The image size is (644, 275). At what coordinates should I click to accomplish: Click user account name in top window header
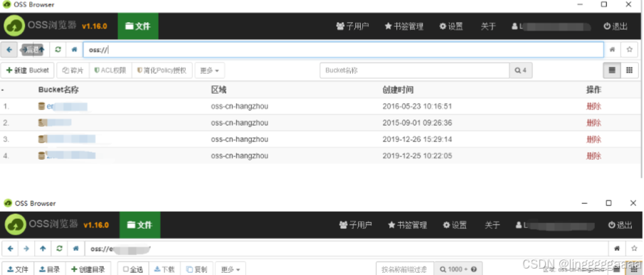[551, 26]
